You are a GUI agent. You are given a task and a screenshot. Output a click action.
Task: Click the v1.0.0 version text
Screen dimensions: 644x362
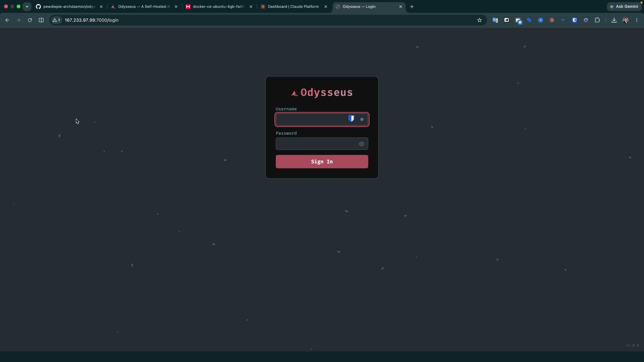tap(632, 345)
